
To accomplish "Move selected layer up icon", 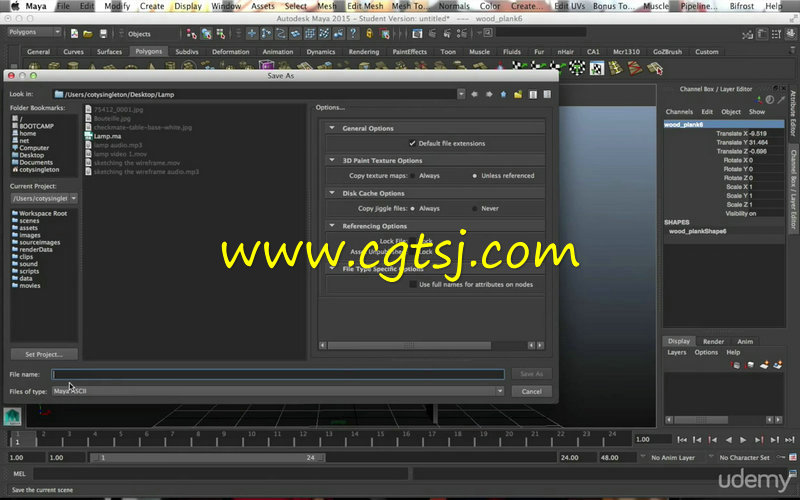I will 736,365.
